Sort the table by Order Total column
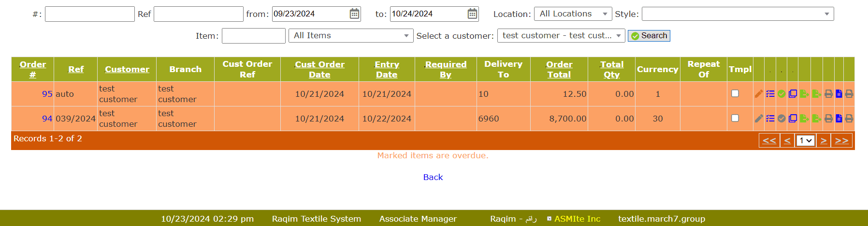The width and height of the screenshot is (868, 226). click(559, 69)
